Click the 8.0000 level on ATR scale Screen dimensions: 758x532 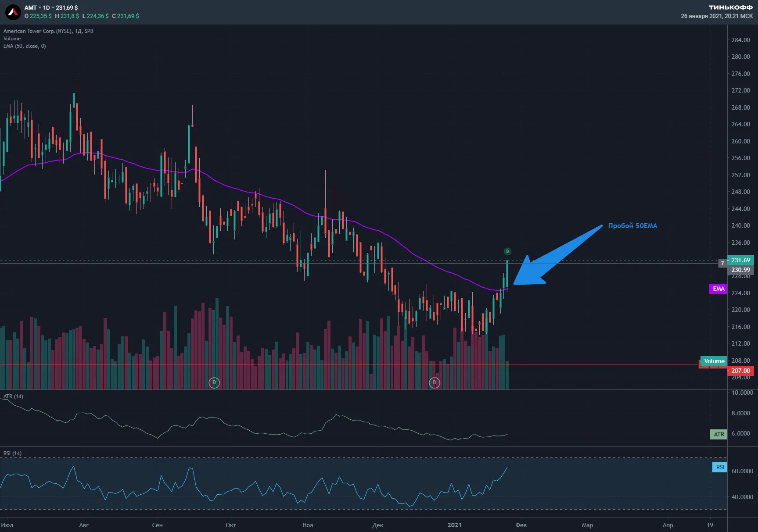click(x=740, y=413)
